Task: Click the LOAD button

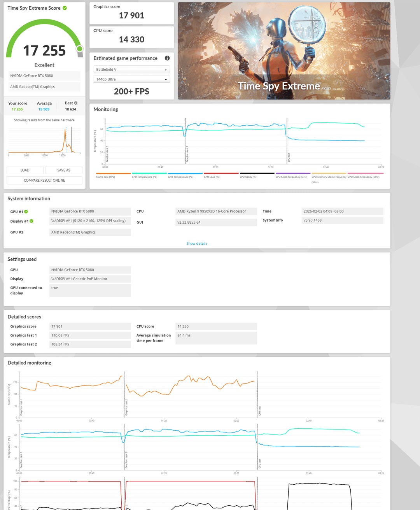Action: [25, 170]
